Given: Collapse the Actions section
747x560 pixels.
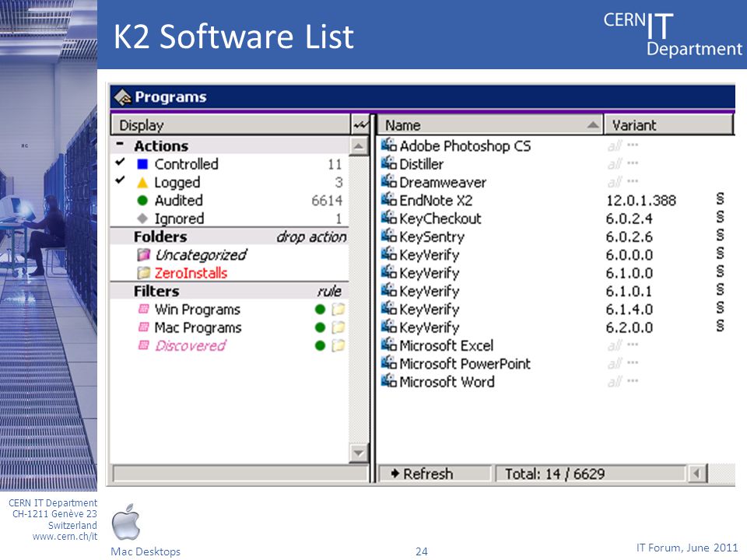Looking at the screenshot, I should (x=120, y=143).
